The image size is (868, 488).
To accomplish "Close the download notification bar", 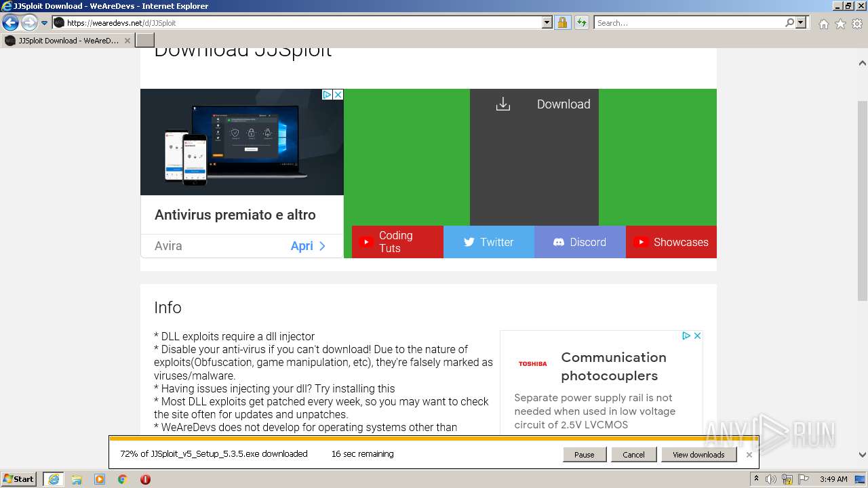I will click(x=749, y=455).
